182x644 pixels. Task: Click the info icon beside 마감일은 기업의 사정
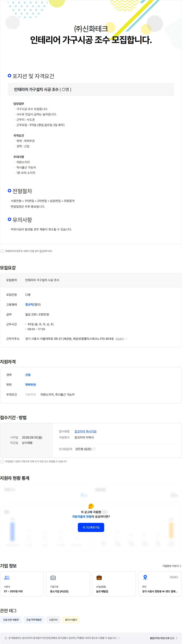pos(2,461)
